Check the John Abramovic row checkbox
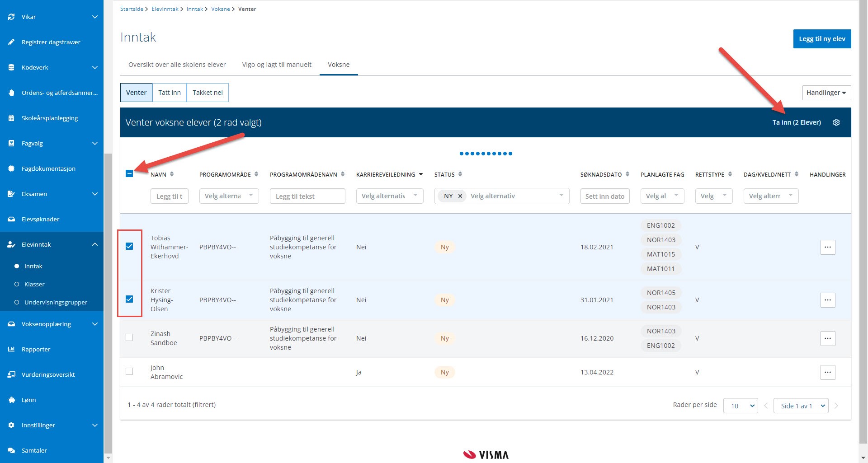This screenshot has height=463, width=868. (x=129, y=371)
